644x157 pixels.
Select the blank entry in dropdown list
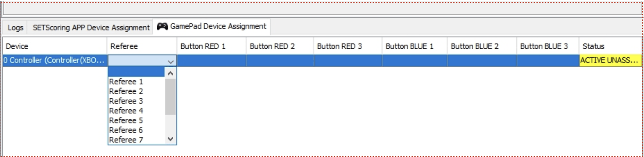pyautogui.click(x=136, y=72)
